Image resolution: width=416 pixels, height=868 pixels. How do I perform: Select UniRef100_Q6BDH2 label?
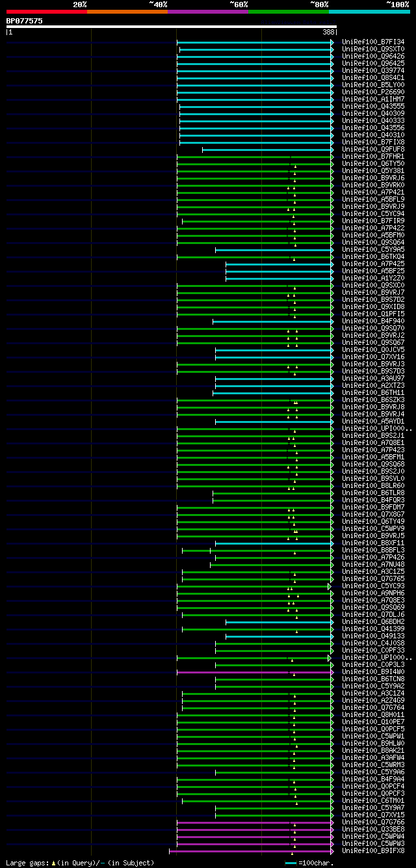(x=373, y=622)
